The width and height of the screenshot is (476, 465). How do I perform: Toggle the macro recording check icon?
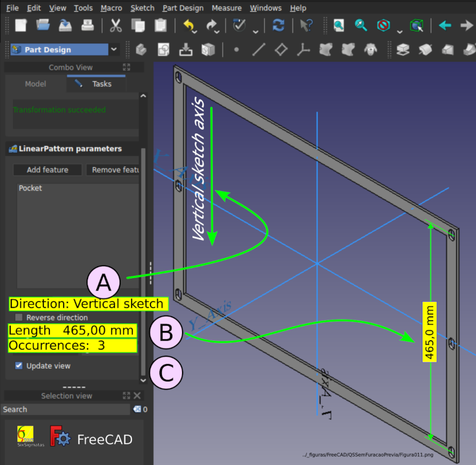coord(240,25)
